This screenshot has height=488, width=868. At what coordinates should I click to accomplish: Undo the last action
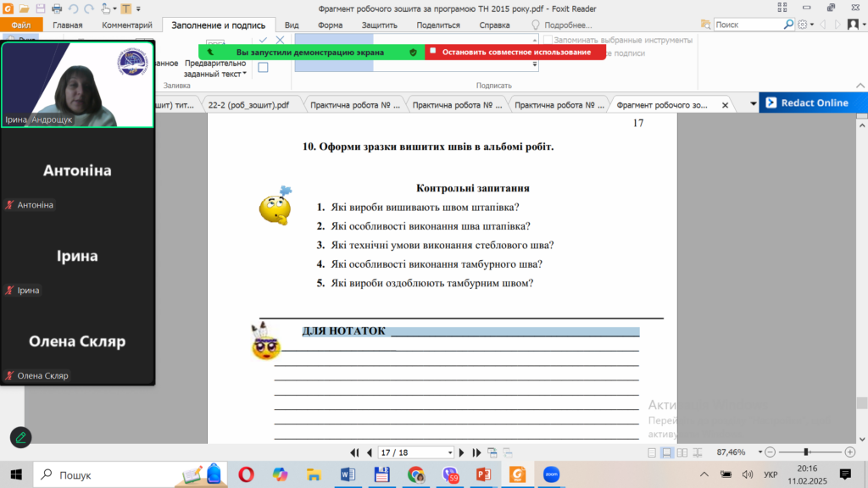[73, 8]
